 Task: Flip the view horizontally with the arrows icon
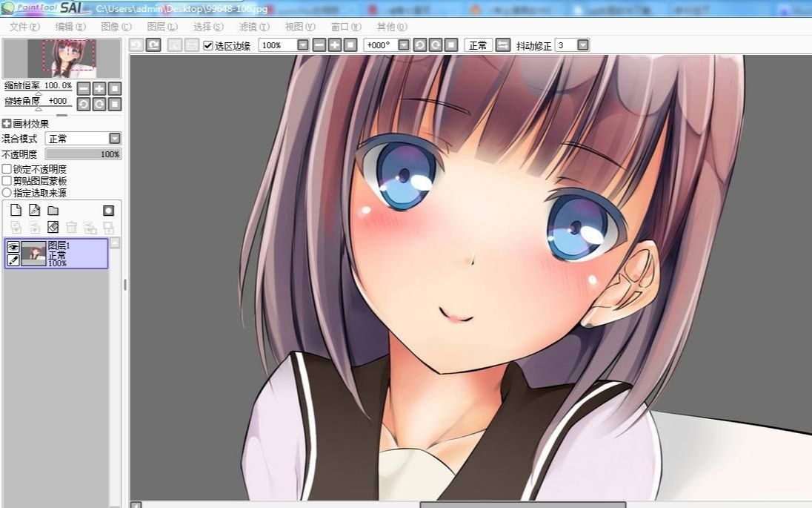click(x=503, y=45)
